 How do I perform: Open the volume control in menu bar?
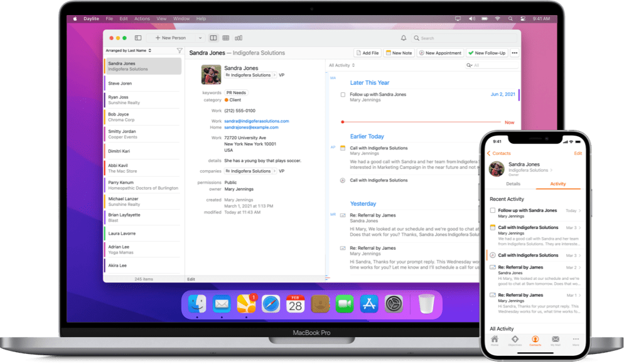pyautogui.click(x=471, y=19)
